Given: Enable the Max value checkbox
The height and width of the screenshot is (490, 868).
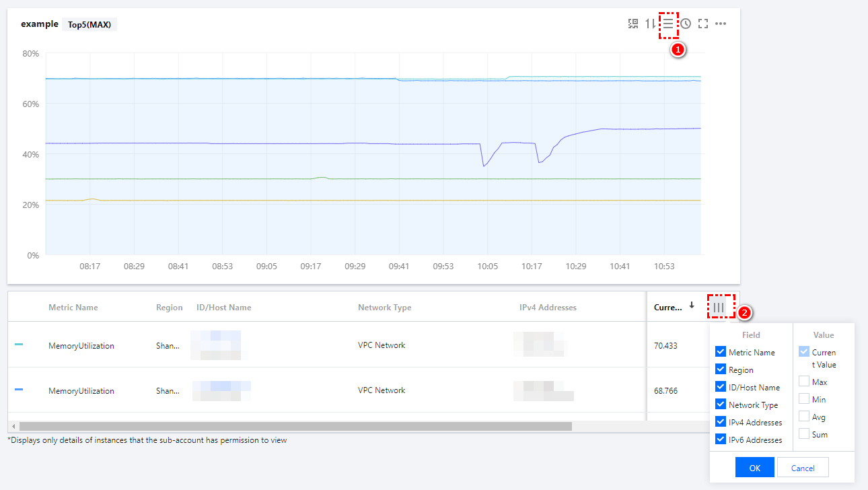Looking at the screenshot, I should (x=804, y=381).
